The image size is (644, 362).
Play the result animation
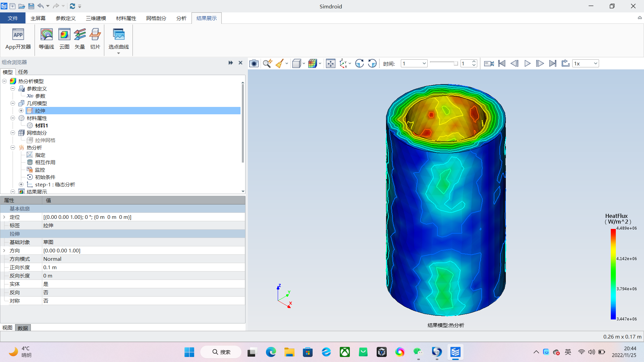coord(527,63)
